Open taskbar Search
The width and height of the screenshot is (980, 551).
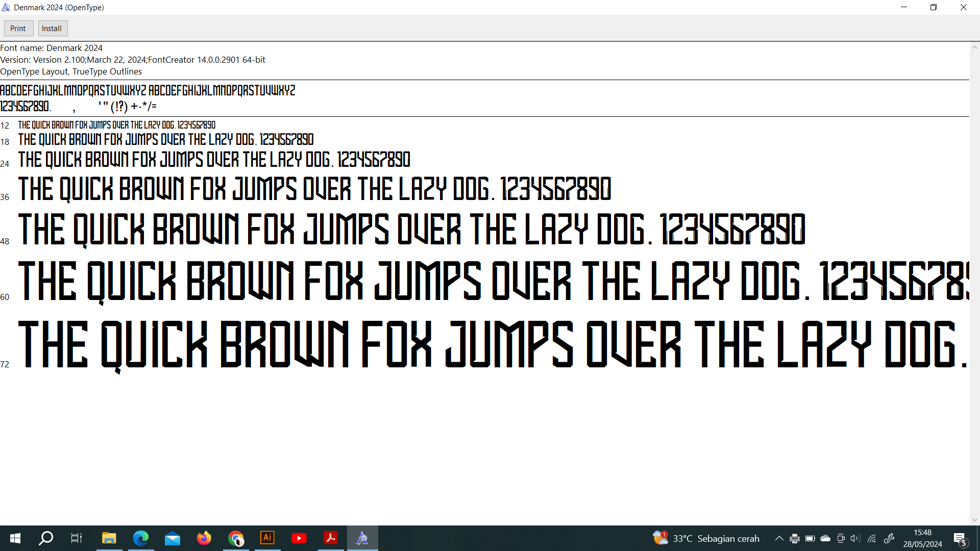[46, 538]
